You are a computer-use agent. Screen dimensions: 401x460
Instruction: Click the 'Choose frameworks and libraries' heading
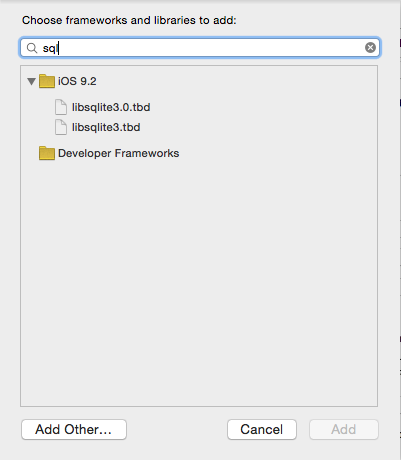pos(129,20)
